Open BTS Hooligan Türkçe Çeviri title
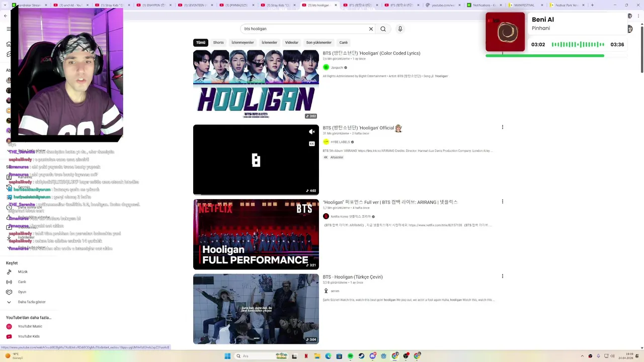 coord(353,277)
